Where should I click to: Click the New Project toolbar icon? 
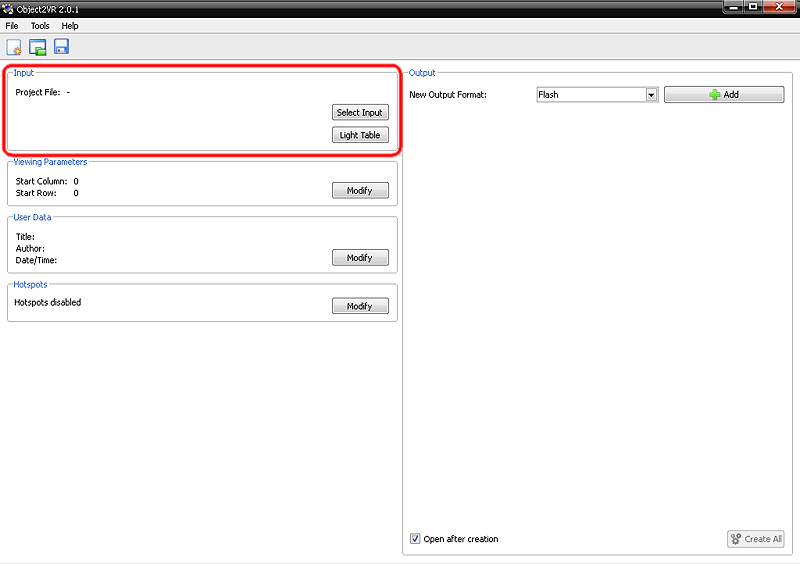[x=14, y=47]
